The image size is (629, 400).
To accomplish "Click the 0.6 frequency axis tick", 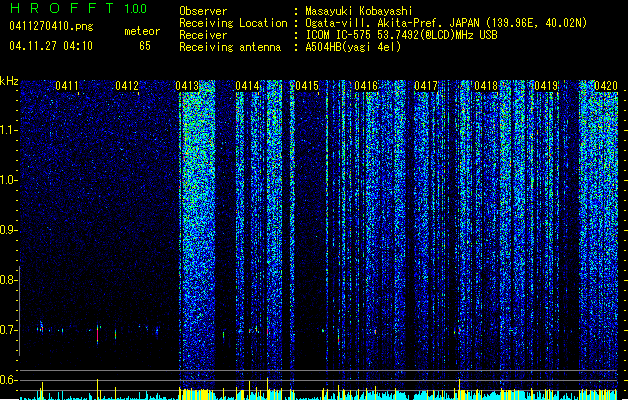I will [x=8, y=380].
